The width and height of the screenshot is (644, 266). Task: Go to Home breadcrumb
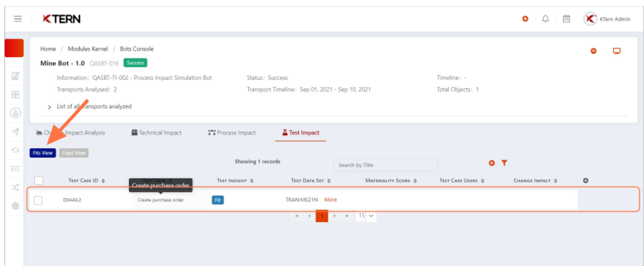tap(48, 49)
